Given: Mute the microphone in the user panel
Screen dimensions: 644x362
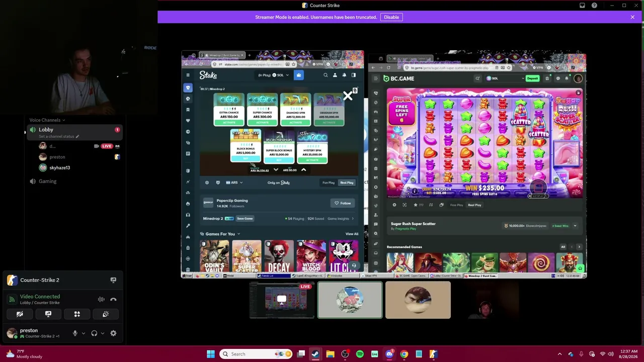Looking at the screenshot, I should pyautogui.click(x=75, y=333).
